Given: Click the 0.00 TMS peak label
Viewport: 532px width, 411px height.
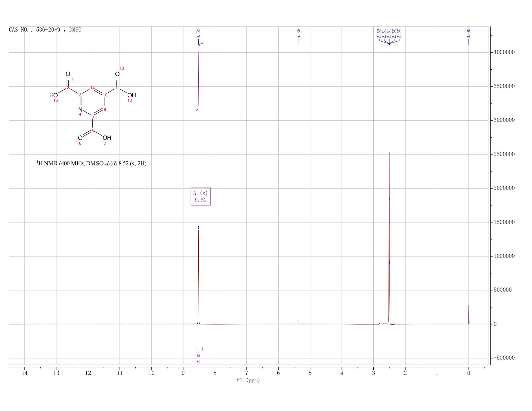Looking at the screenshot, I should coord(468,33).
